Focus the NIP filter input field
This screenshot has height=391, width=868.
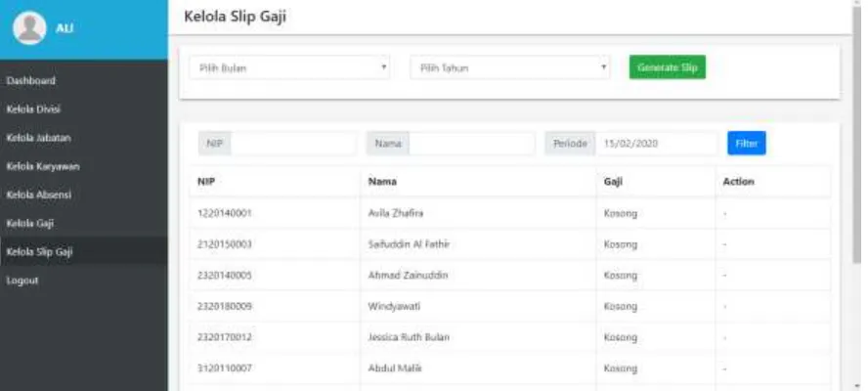pos(293,144)
